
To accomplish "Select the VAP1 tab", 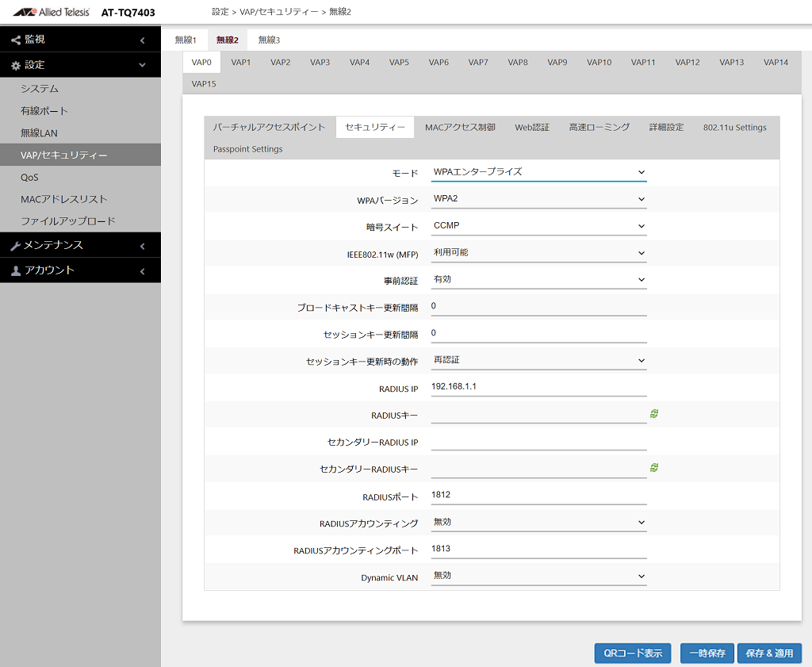I will coord(241,62).
